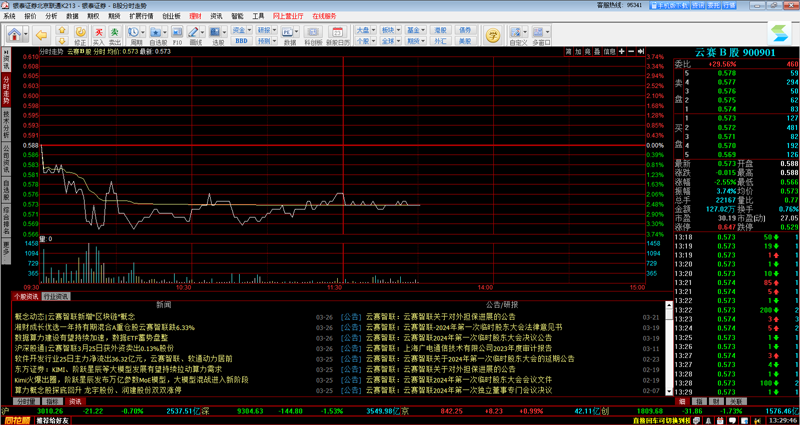
Task: Click the 外汇 toolbar button
Action: tap(441, 41)
